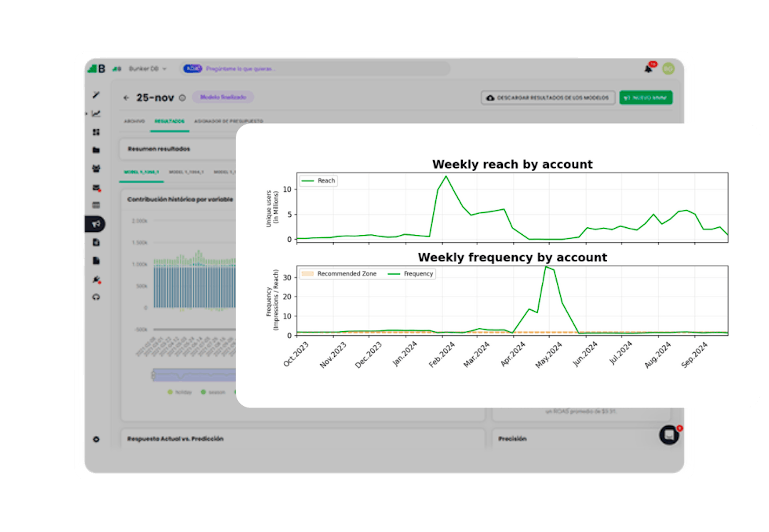Viewport: 769px width, 532px height.
Task: Open the folder sidebar icon
Action: 96,150
